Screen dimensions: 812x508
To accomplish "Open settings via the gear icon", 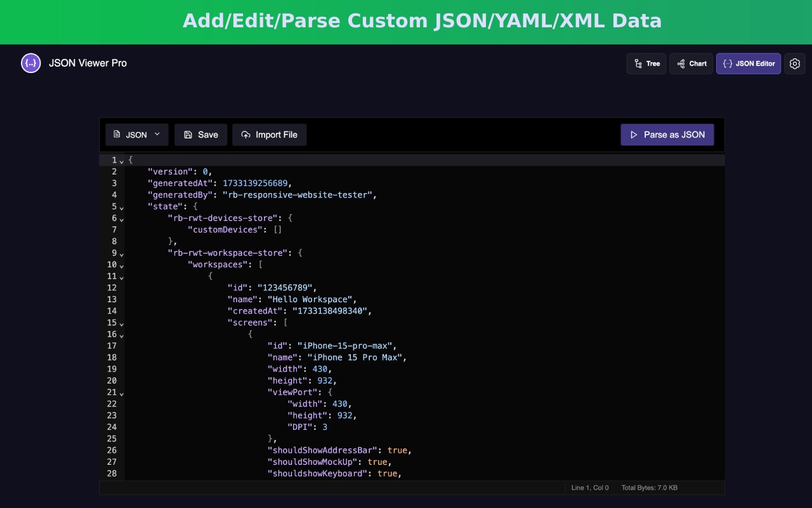I will (795, 63).
